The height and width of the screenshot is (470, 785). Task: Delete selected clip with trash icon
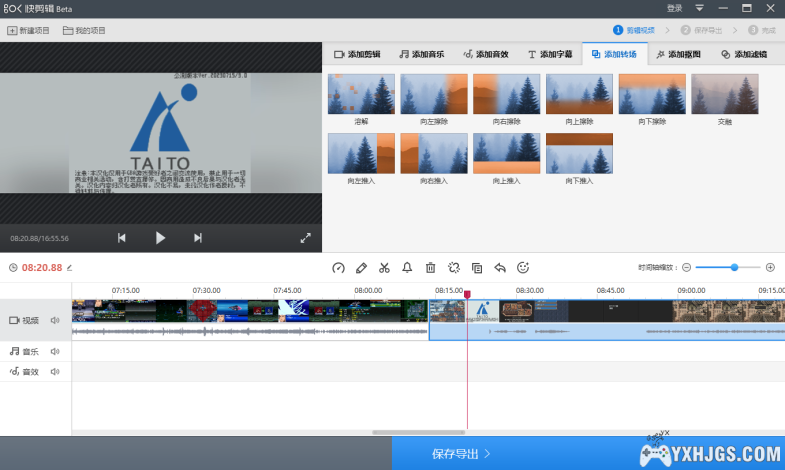pyautogui.click(x=430, y=268)
